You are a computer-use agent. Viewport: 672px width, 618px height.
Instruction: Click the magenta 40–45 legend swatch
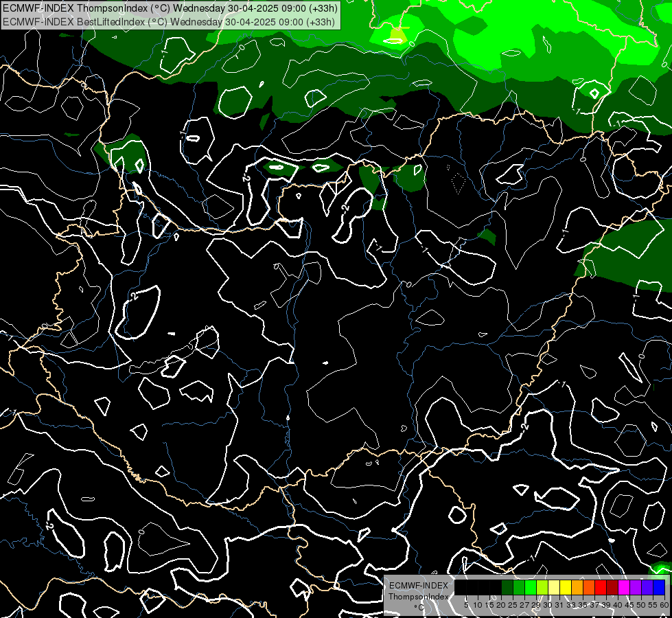[624, 587]
